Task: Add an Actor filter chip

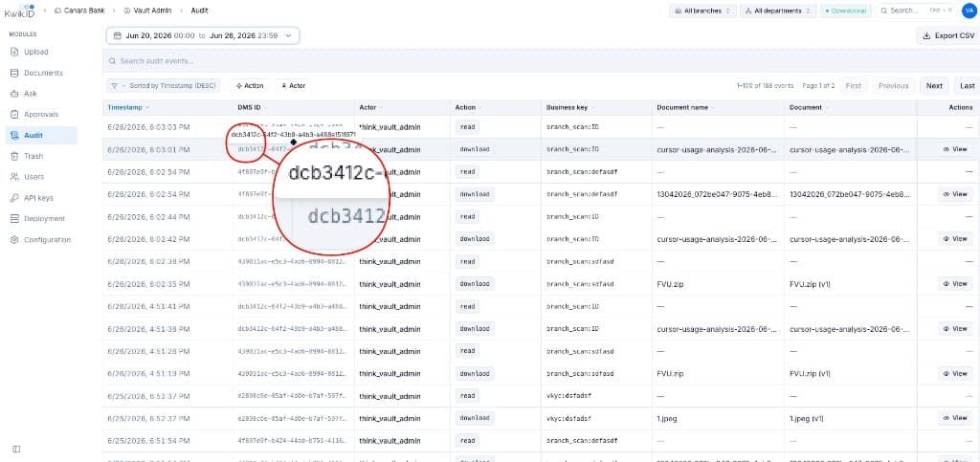Action: [x=293, y=85]
